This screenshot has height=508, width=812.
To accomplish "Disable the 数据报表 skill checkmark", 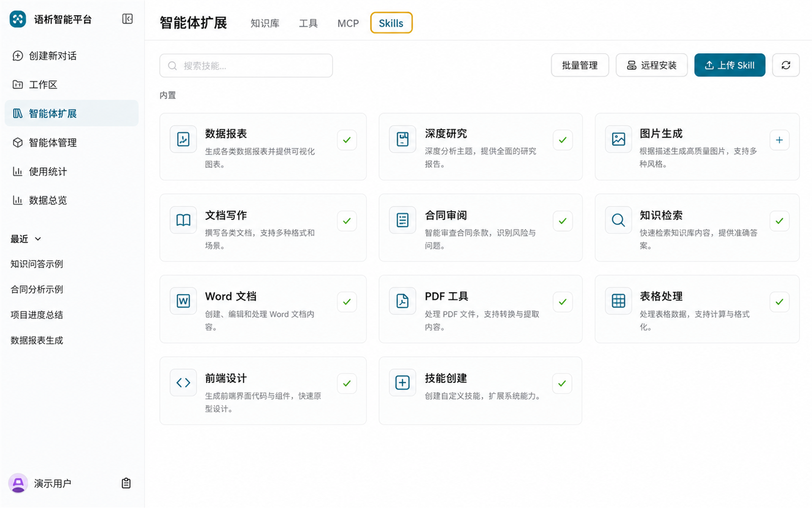I will [347, 140].
